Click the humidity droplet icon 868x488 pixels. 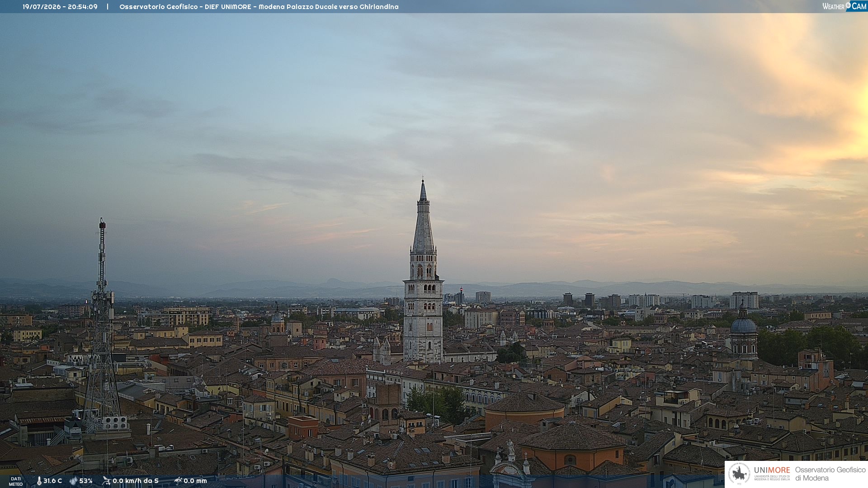point(73,481)
